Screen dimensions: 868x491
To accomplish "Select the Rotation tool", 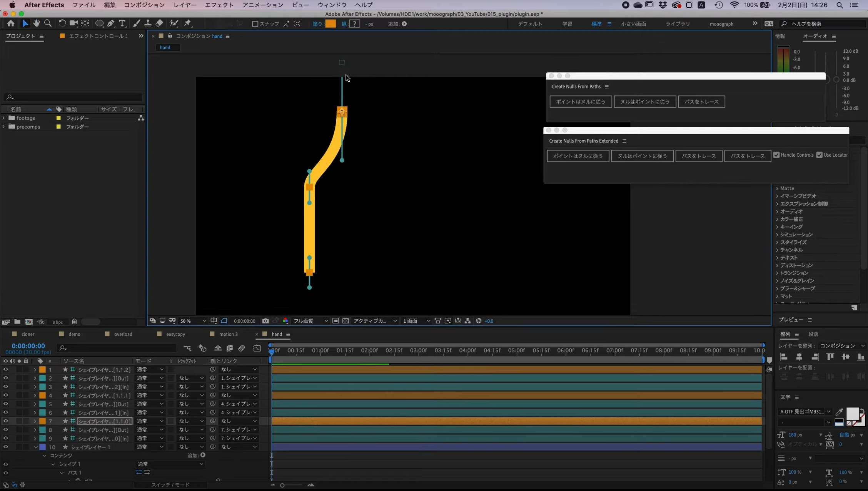I will coord(62,23).
